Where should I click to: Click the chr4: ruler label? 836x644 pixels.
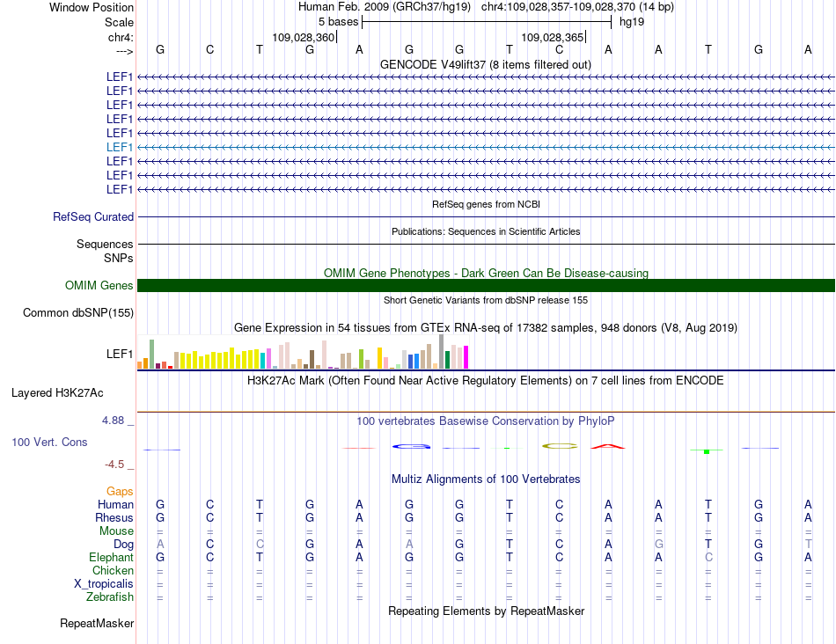[x=121, y=37]
